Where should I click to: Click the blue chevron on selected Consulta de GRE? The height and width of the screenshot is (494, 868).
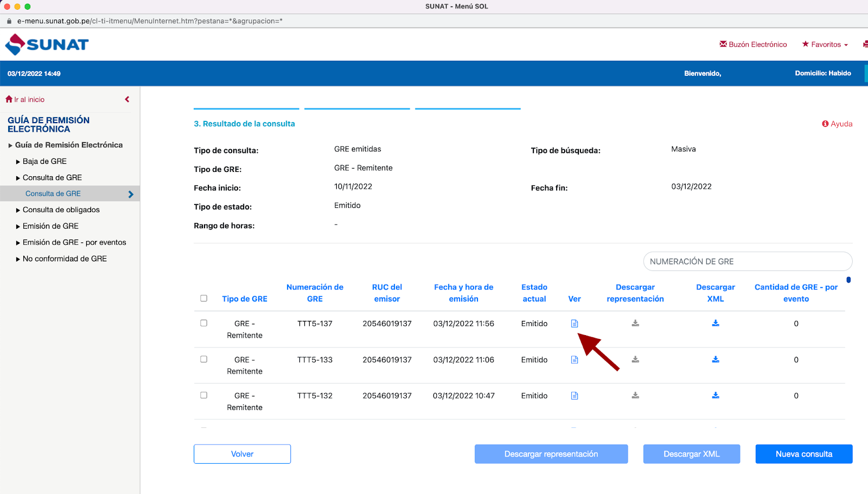[131, 194]
